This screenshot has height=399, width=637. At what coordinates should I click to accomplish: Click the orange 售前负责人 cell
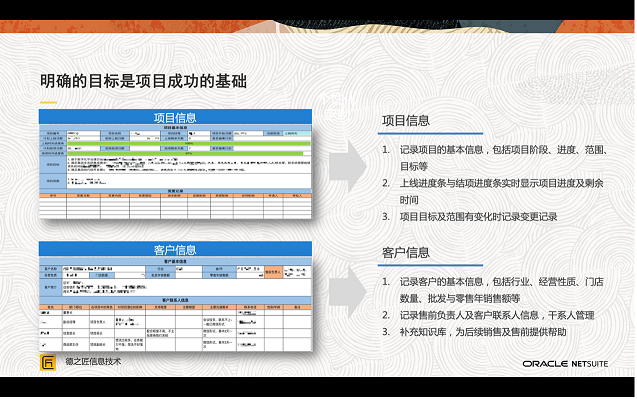pos(273,272)
